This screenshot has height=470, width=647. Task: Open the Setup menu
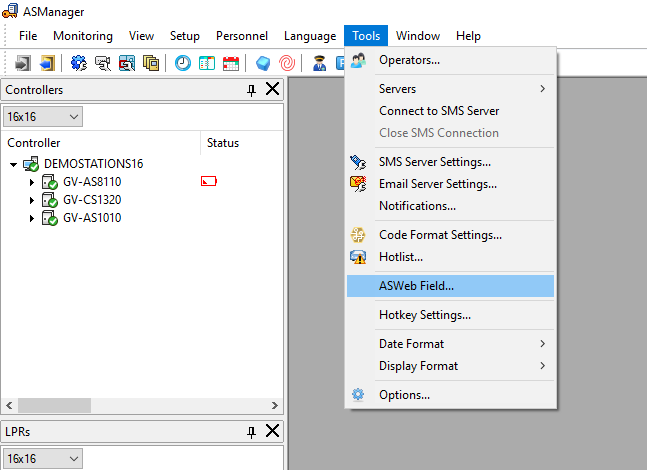[x=185, y=36]
